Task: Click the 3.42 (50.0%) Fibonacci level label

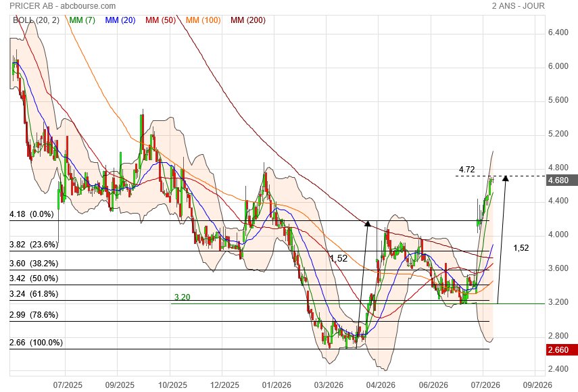Action: pyautogui.click(x=34, y=278)
